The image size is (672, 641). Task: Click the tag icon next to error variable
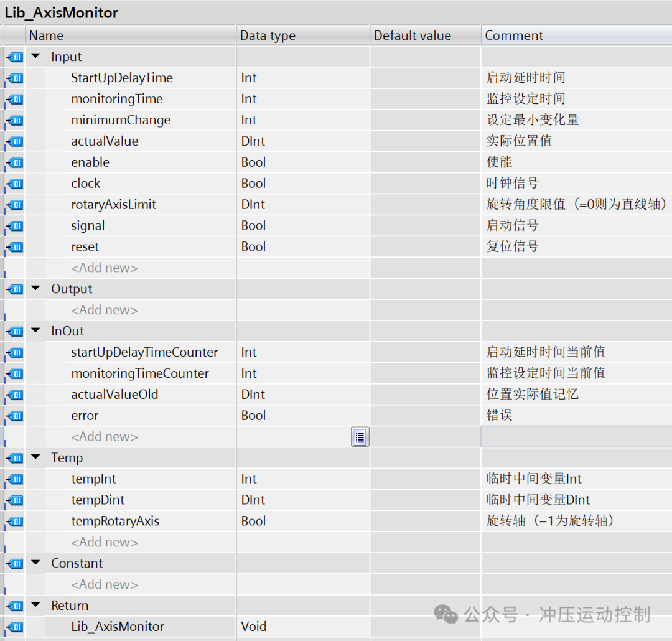[14, 416]
